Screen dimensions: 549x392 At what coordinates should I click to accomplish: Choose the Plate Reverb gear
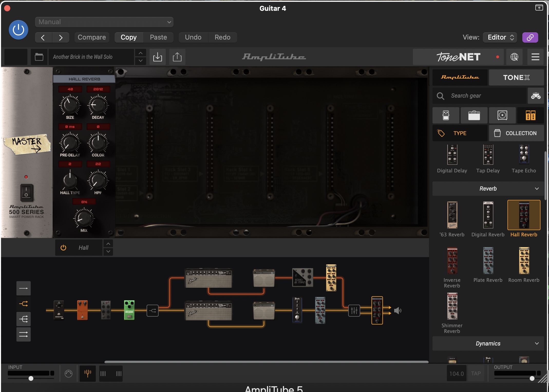488,261
